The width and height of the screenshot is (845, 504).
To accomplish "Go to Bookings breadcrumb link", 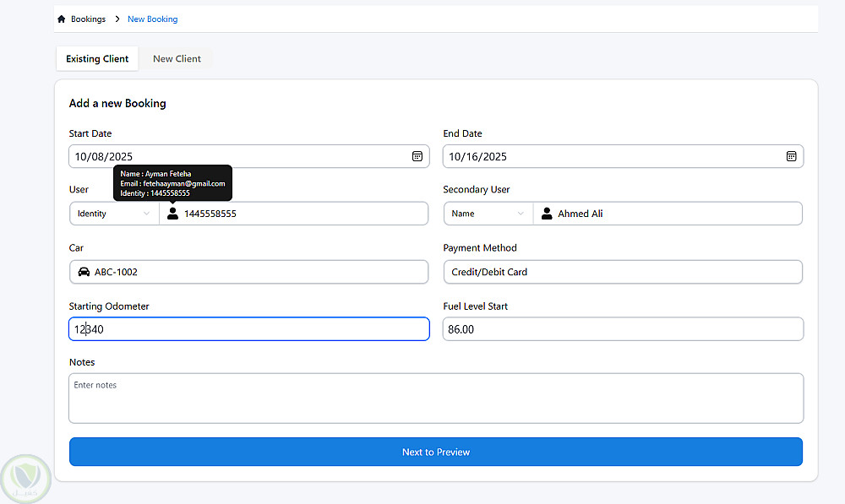I will (88, 19).
